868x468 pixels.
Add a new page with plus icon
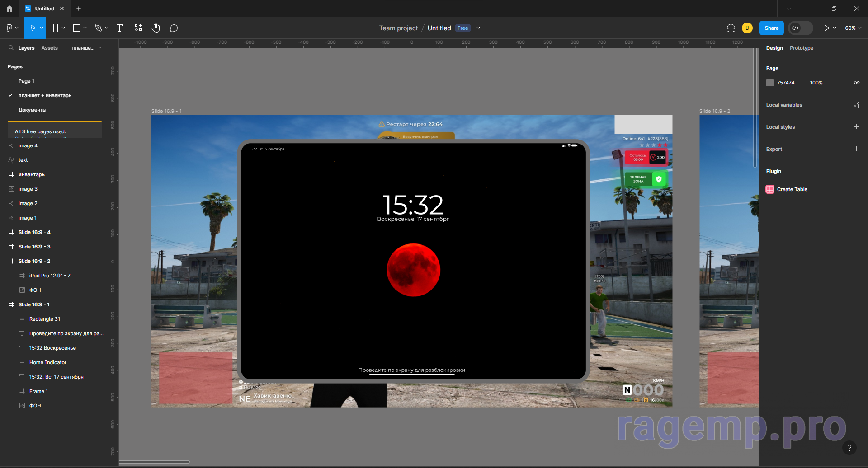pos(98,66)
